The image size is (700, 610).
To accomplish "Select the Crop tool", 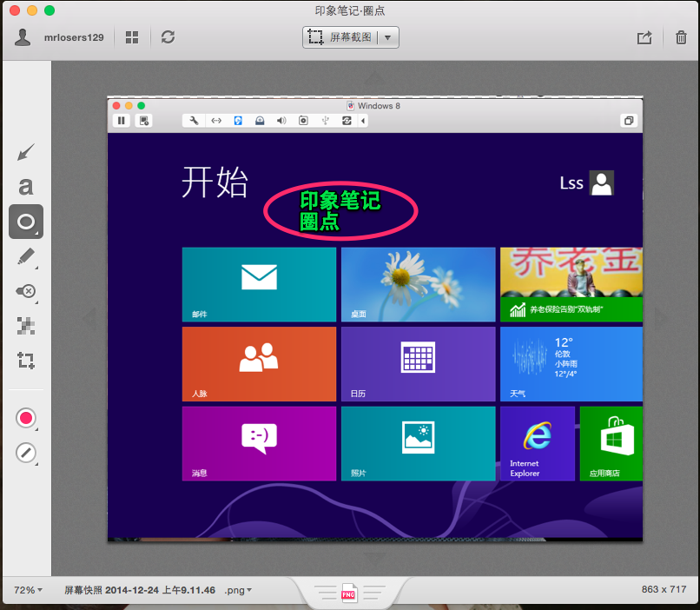I will coord(26,361).
